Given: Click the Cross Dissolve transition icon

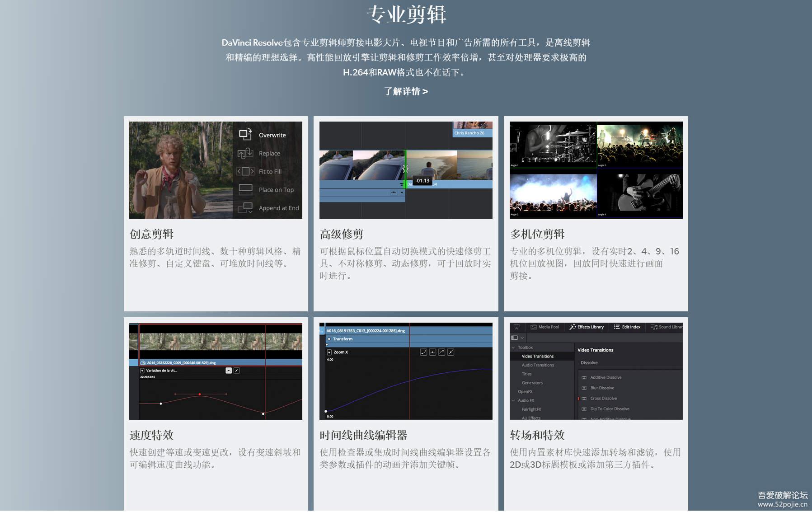Looking at the screenshot, I should coord(584,398).
